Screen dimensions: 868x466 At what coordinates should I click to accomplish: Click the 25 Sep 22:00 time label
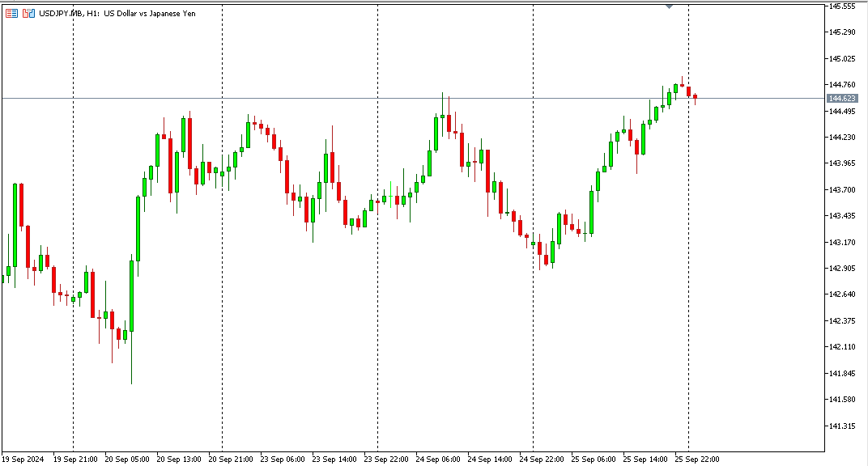point(697,459)
